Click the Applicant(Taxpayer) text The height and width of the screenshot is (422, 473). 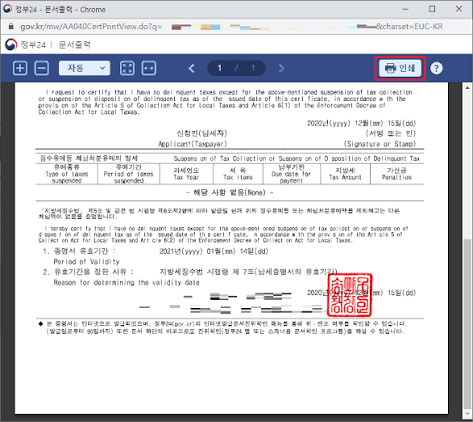coord(193,144)
